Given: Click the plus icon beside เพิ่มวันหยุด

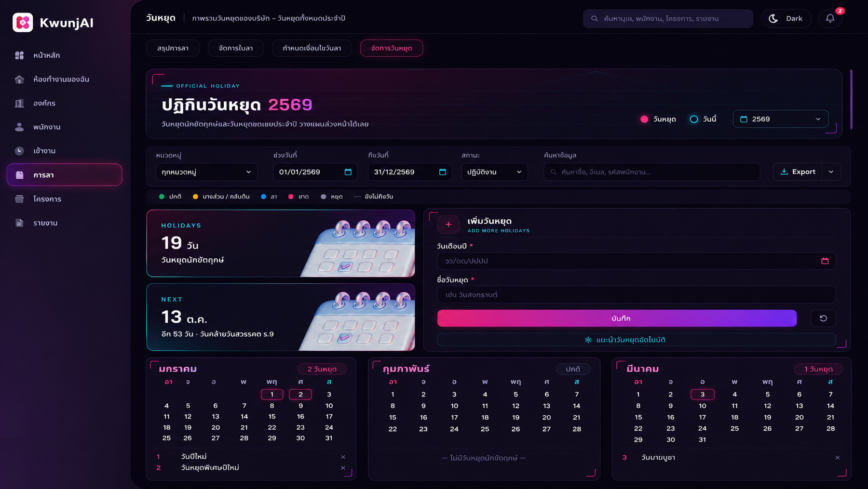Looking at the screenshot, I should pos(449,224).
